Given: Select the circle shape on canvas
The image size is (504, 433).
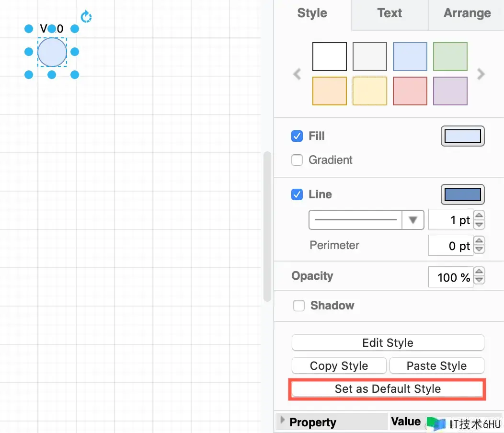Looking at the screenshot, I should pyautogui.click(x=52, y=52).
